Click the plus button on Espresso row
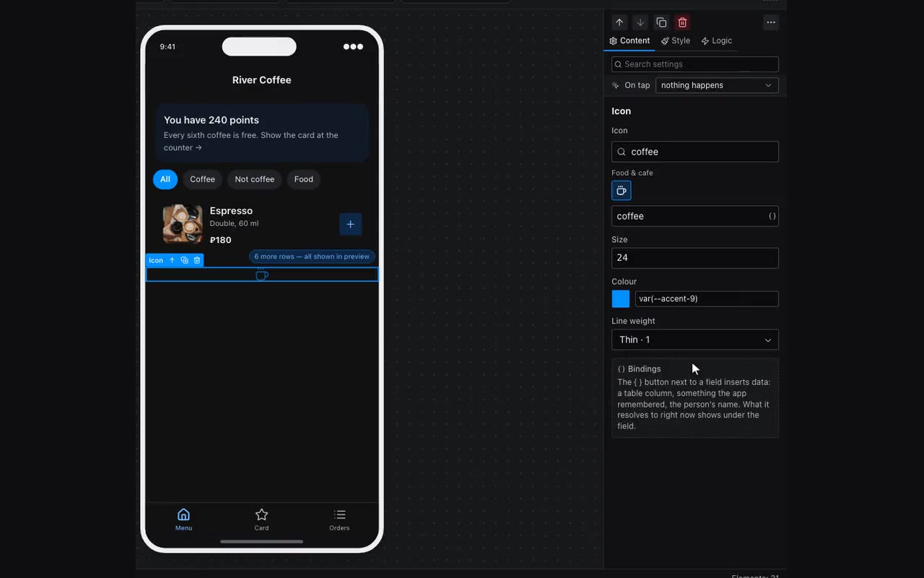The height and width of the screenshot is (578, 924). point(350,224)
